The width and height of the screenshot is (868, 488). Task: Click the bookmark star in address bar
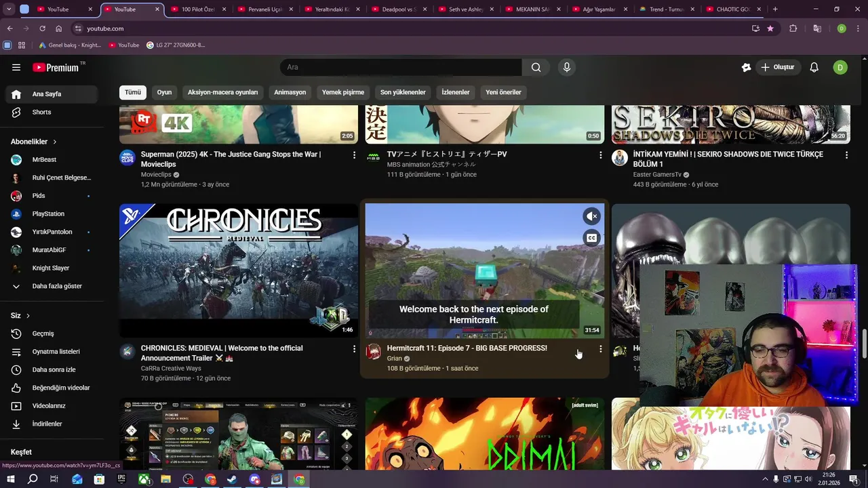coord(770,28)
